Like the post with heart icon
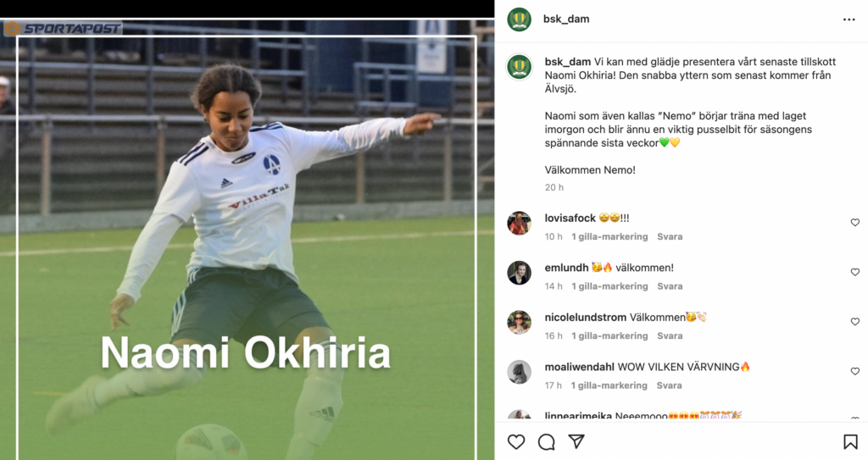The height and width of the screenshot is (460, 868). point(516,441)
